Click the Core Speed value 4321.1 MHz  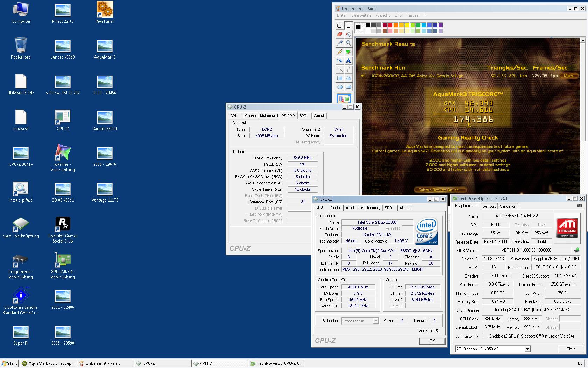coord(358,287)
